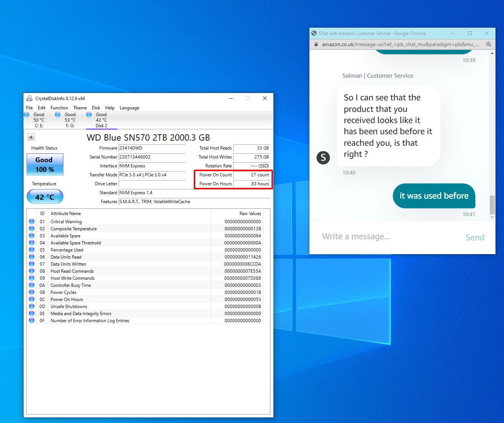Click the Chrome chat window title icon
The height and width of the screenshot is (423, 504).
click(314, 33)
